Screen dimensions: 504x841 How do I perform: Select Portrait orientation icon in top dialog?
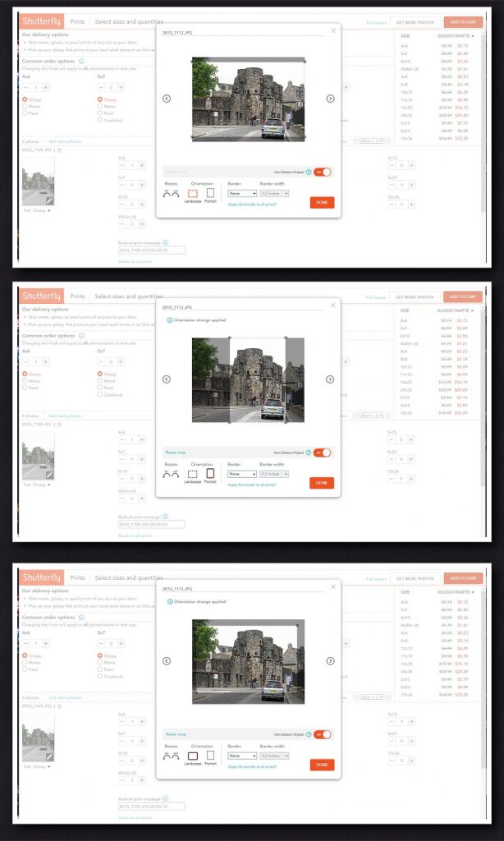210,193
